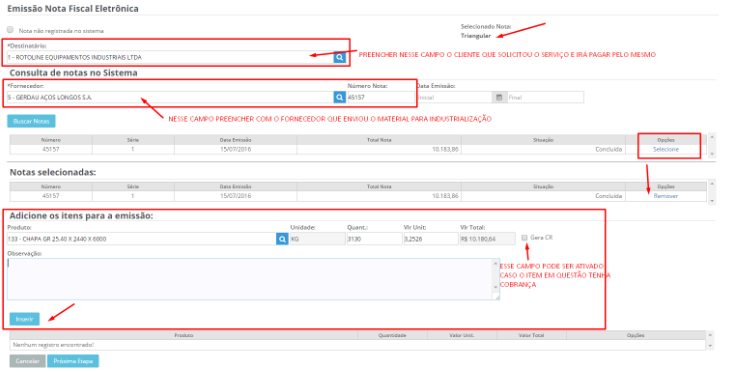Click Selecione link for note 45157
The height and width of the screenshot is (372, 729).
(666, 149)
